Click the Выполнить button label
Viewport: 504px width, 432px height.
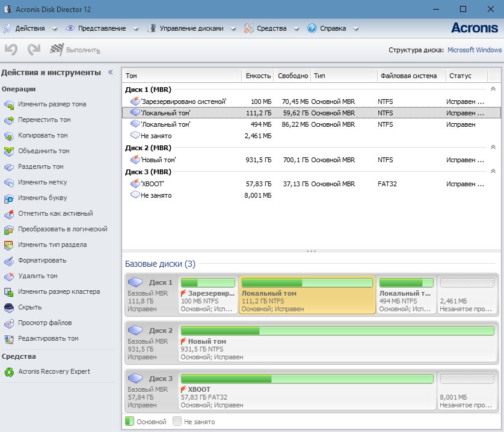coord(83,50)
